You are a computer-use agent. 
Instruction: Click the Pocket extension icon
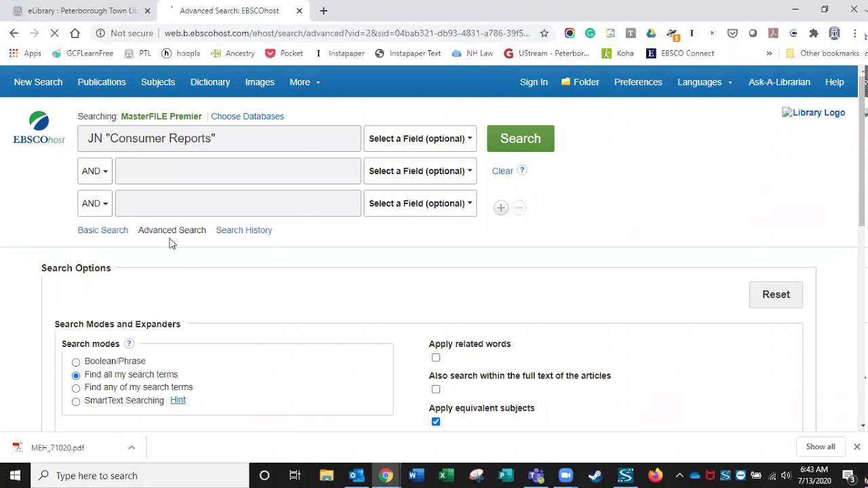[x=732, y=33]
